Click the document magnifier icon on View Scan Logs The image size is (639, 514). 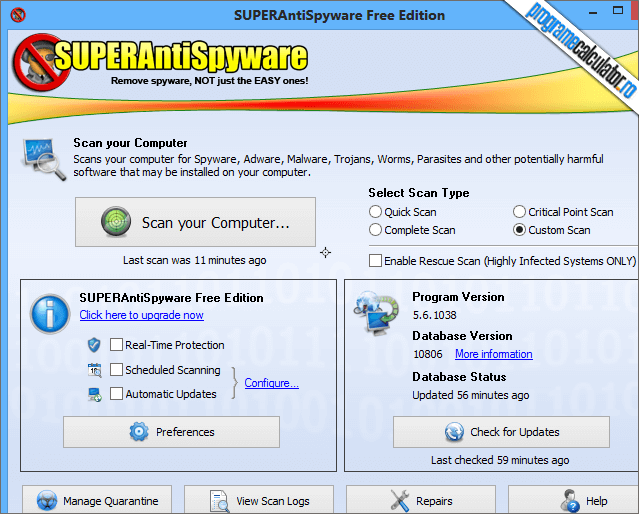pyautogui.click(x=219, y=501)
